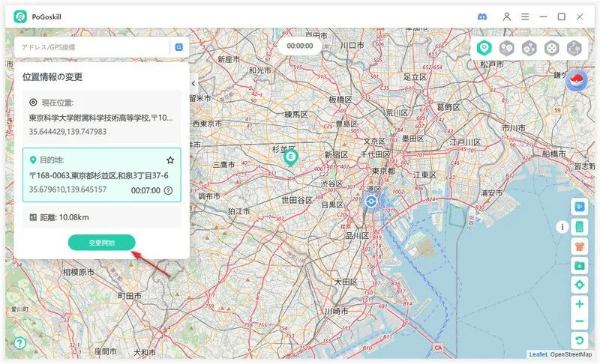Click the destination pin icon in panel
The height and width of the screenshot is (364, 600).
(x=33, y=160)
